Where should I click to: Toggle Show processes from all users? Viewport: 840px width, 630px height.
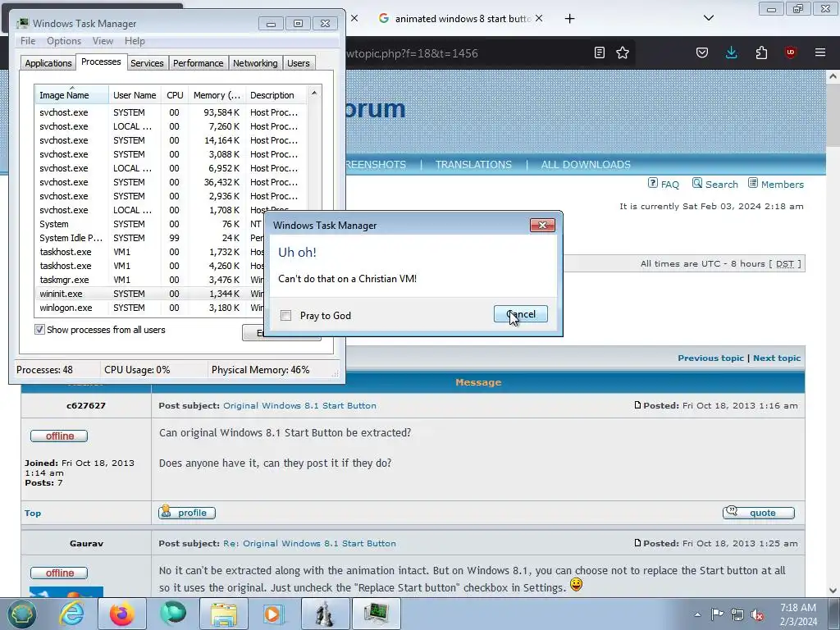click(x=39, y=330)
